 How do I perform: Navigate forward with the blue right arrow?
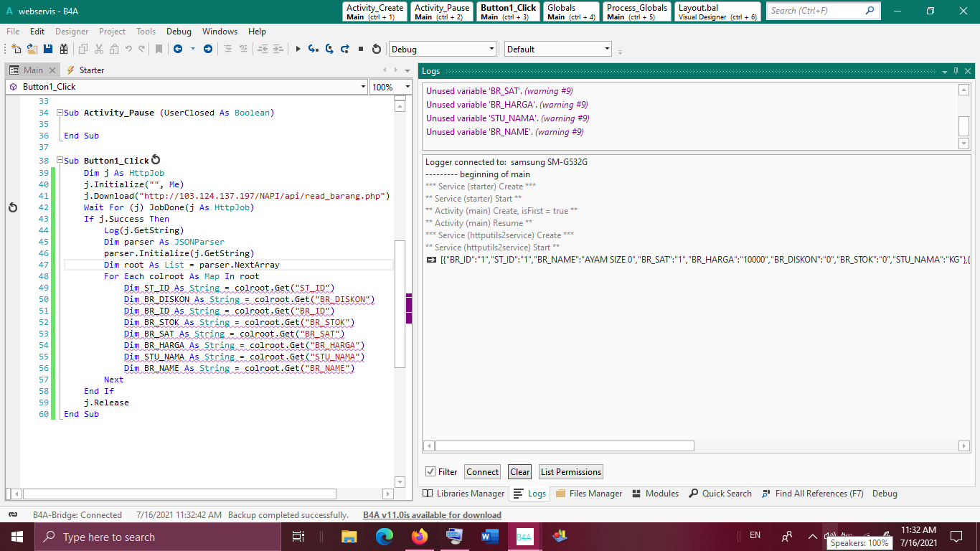[x=208, y=49]
